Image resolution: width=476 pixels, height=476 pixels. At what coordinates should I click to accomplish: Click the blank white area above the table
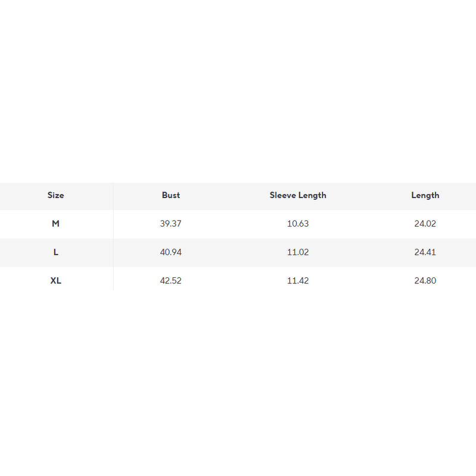pos(238,89)
